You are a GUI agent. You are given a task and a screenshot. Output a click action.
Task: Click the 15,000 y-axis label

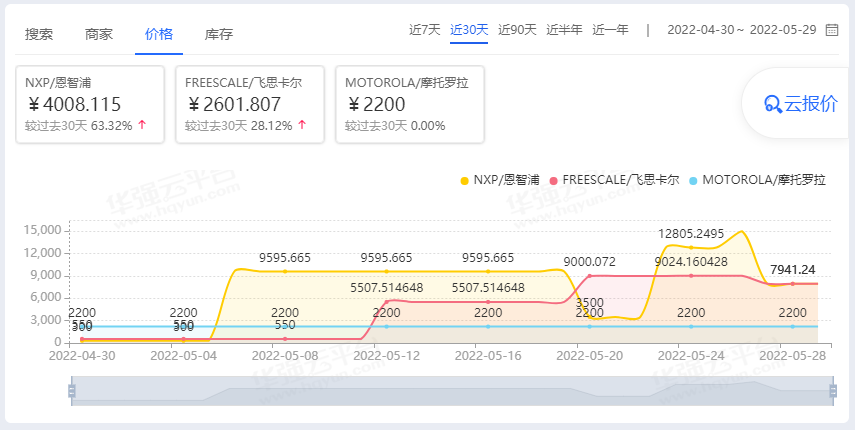[x=43, y=231]
